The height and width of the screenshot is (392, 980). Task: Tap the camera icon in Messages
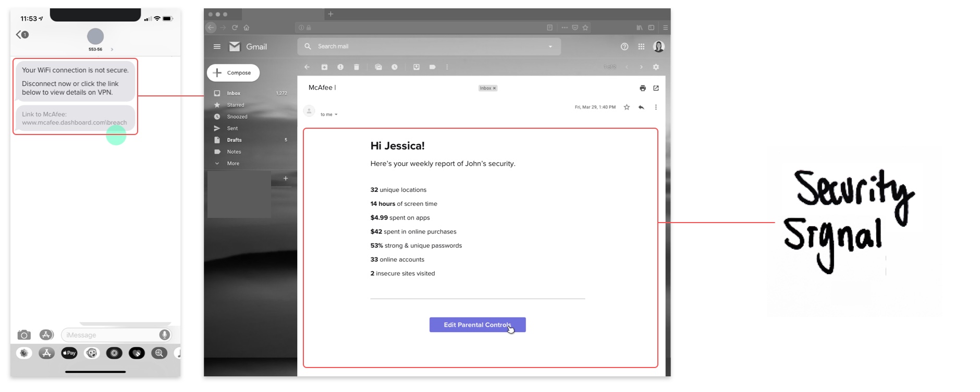point(24,335)
